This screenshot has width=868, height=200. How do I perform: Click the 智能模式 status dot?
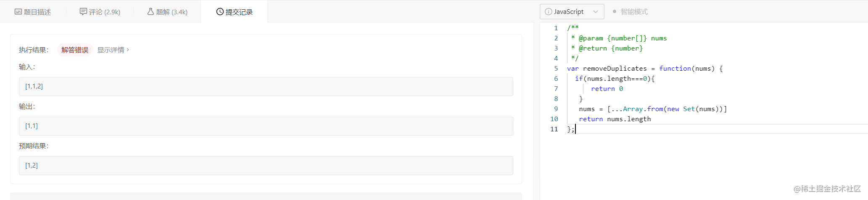(615, 12)
